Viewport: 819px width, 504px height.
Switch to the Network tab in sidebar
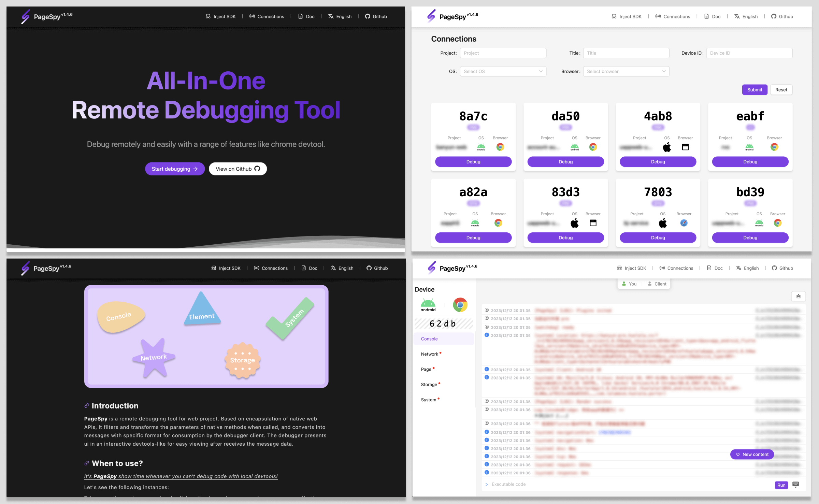[x=429, y=354]
